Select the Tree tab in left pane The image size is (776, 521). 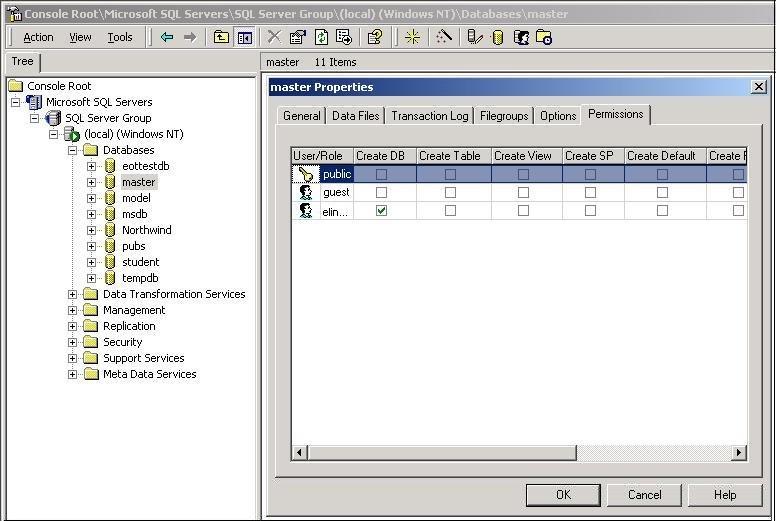(22, 62)
